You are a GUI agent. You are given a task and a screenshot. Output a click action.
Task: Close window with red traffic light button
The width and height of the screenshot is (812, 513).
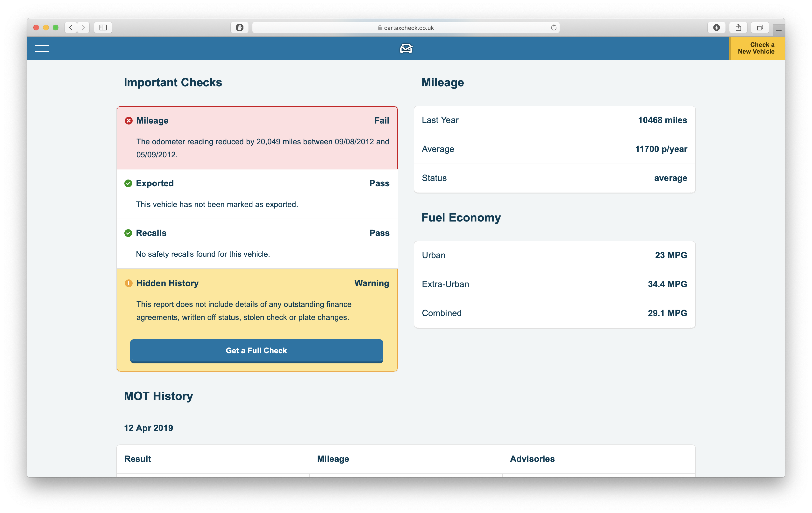[x=36, y=28]
